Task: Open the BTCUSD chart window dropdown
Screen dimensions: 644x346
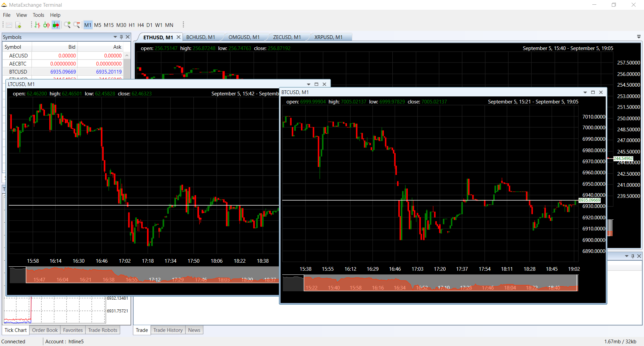Action: pos(585,92)
